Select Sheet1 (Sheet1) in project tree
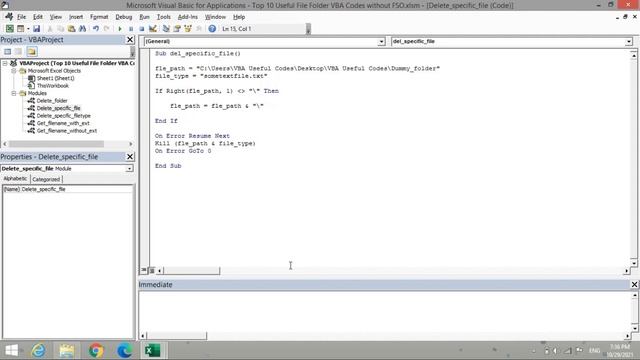Image resolution: width=640 pixels, height=360 pixels. (x=56, y=78)
